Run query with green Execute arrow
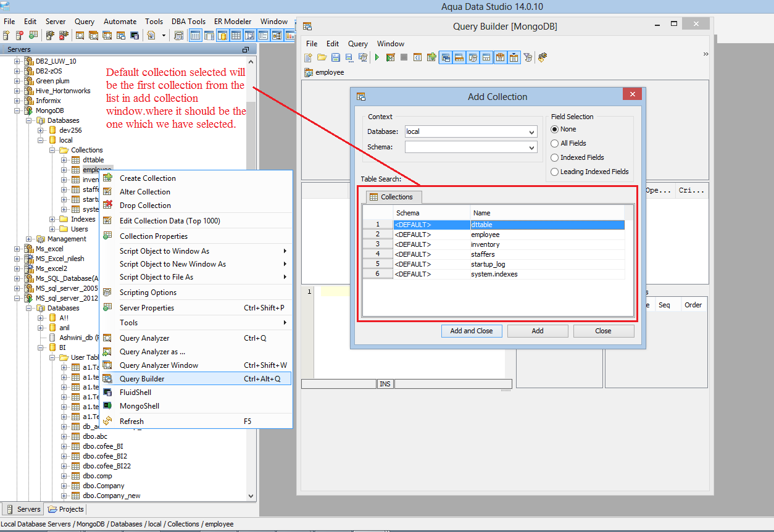The height and width of the screenshot is (532, 774). (x=377, y=57)
